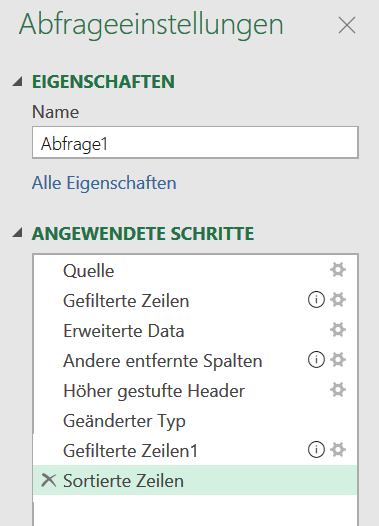The width and height of the screenshot is (379, 526).
Task: Show info icon for Gefilterte Zeilen step
Action: tap(316, 300)
